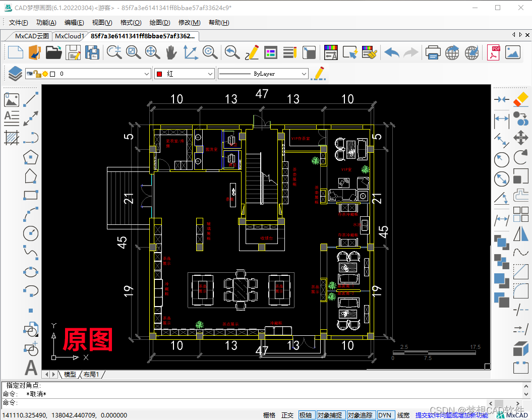Screen dimensions: 532x420
Task: Choose the eraser tool in the right panel
Action: click(520, 99)
